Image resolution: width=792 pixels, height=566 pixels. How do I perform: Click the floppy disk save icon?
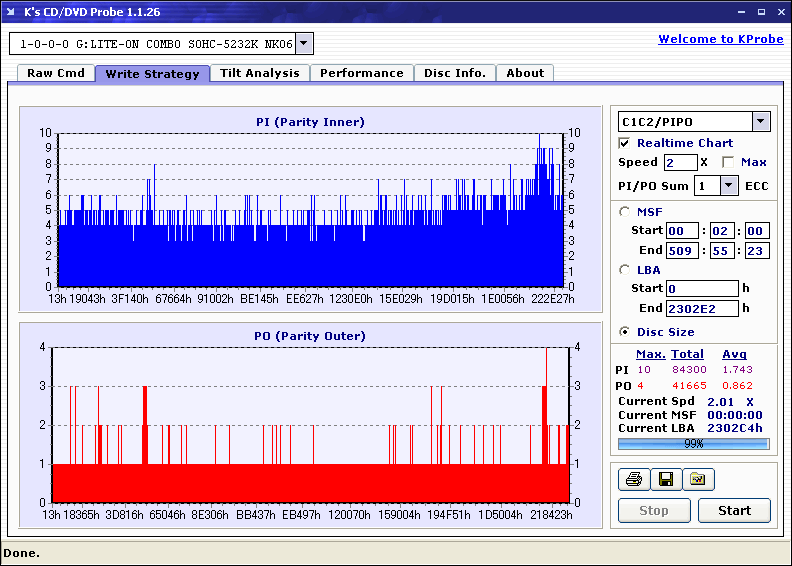click(x=665, y=480)
